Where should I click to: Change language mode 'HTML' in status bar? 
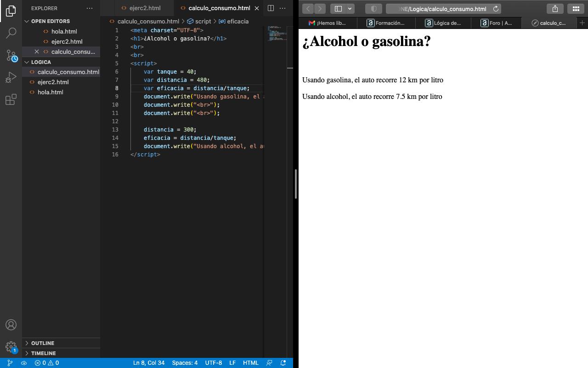click(x=251, y=363)
